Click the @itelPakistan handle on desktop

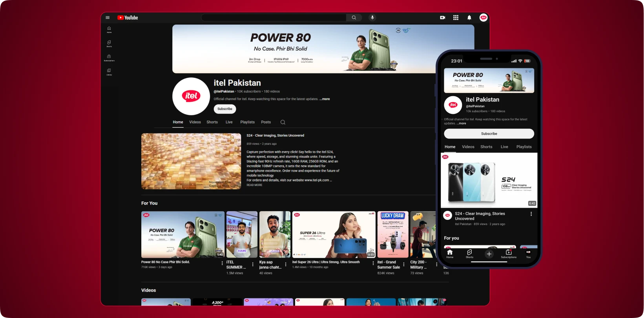click(x=224, y=91)
